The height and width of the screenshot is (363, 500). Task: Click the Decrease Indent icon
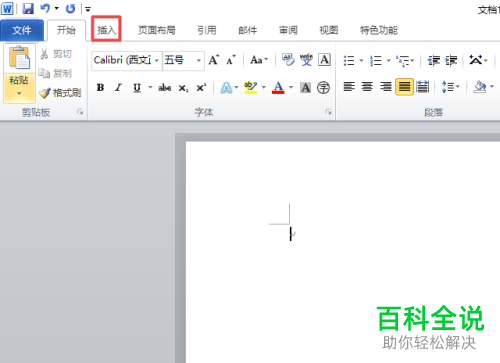[x=434, y=61]
